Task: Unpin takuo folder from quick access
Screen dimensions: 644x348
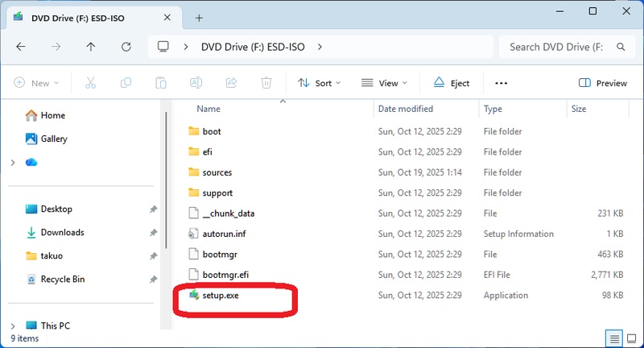Action: tap(153, 256)
